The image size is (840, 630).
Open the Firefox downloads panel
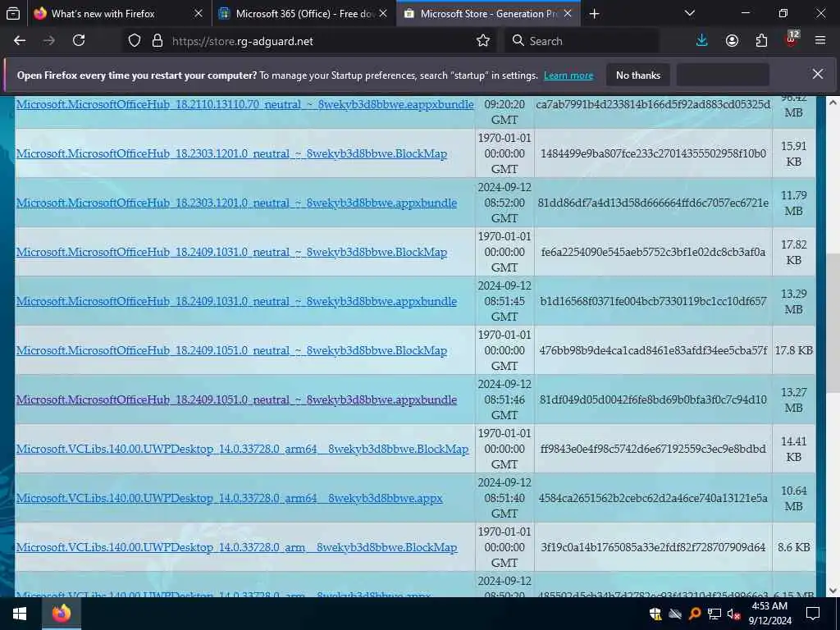coord(702,41)
